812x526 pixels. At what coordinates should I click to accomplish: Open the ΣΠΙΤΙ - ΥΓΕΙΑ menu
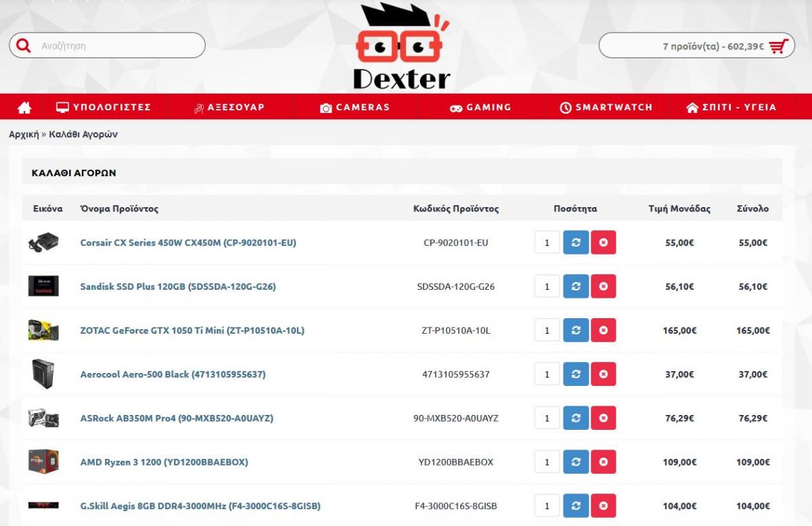731,107
